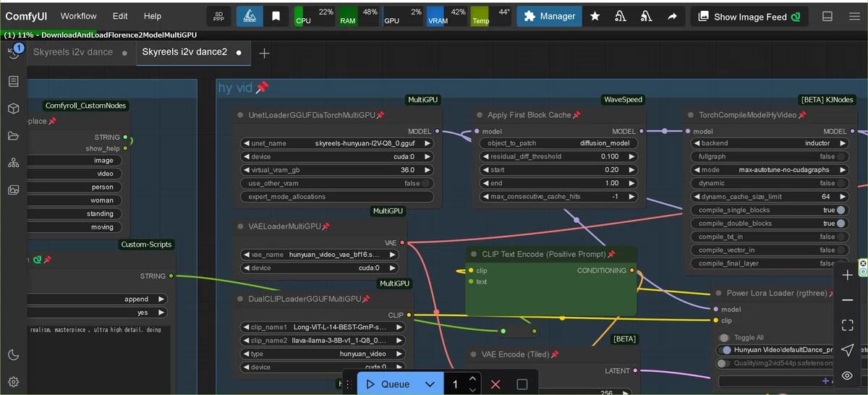Open the node tree hierarchy sidebar icon
Viewport: 868px width, 395px height.
[x=14, y=163]
